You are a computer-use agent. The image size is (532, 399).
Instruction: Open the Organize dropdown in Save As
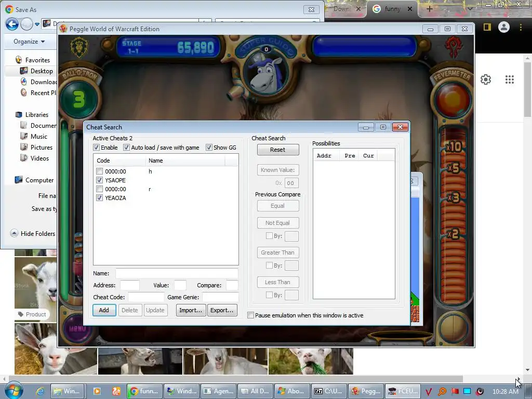29,42
